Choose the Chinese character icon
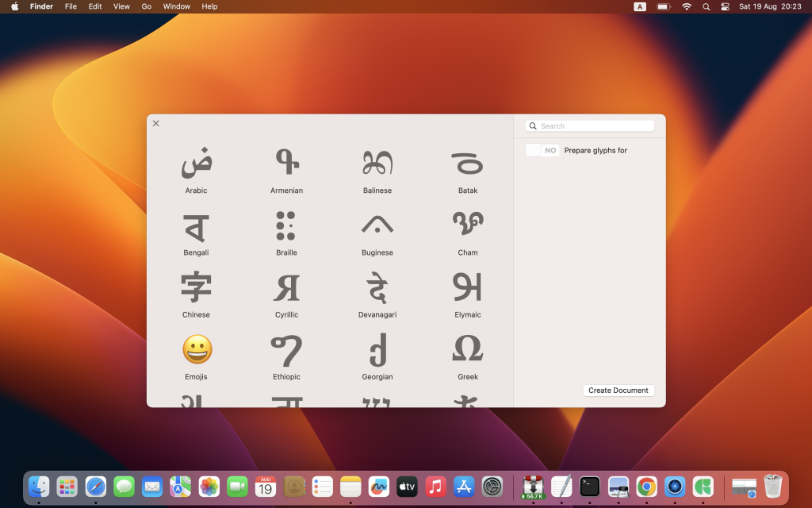The height and width of the screenshot is (508, 812). (x=197, y=287)
